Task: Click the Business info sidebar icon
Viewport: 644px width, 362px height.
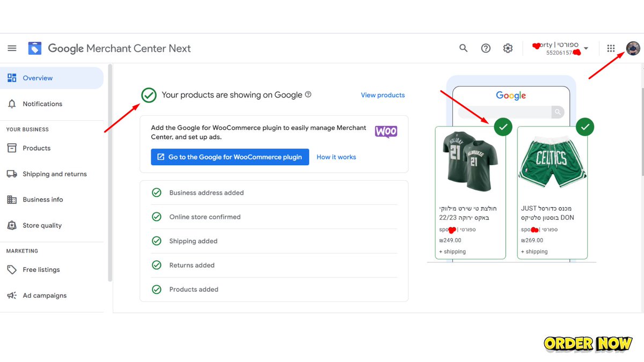Action: point(12,200)
